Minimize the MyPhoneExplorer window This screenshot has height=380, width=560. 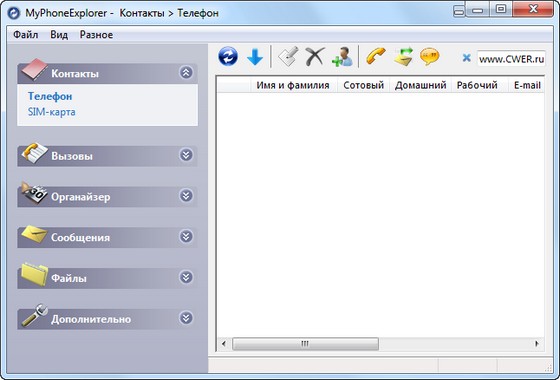click(x=477, y=10)
